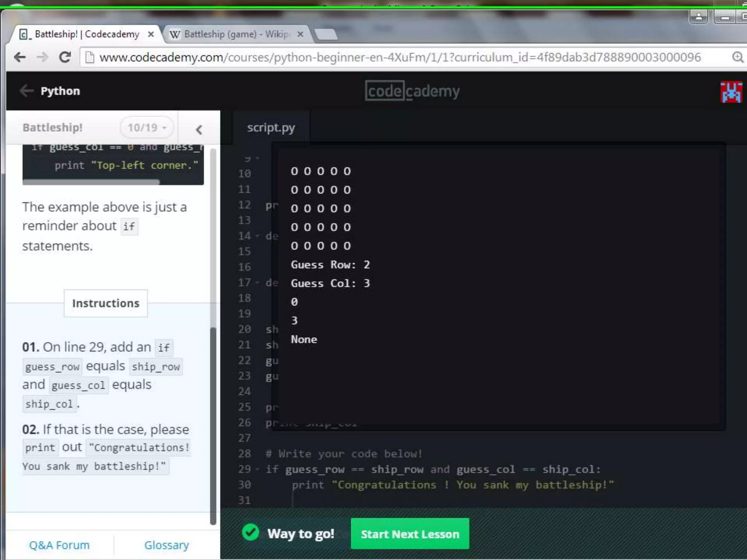Click the back arrow next to Python
The image size is (747, 560).
click(27, 91)
